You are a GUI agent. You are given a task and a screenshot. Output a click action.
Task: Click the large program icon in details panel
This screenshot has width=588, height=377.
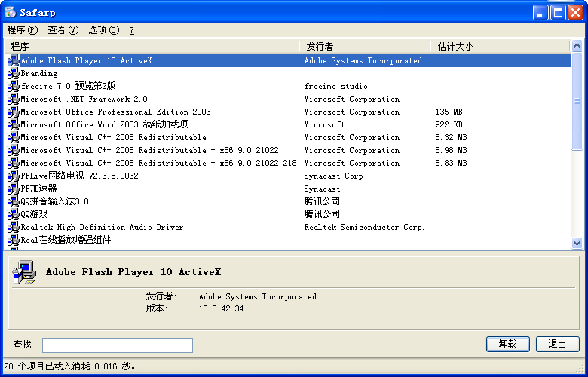(24, 273)
